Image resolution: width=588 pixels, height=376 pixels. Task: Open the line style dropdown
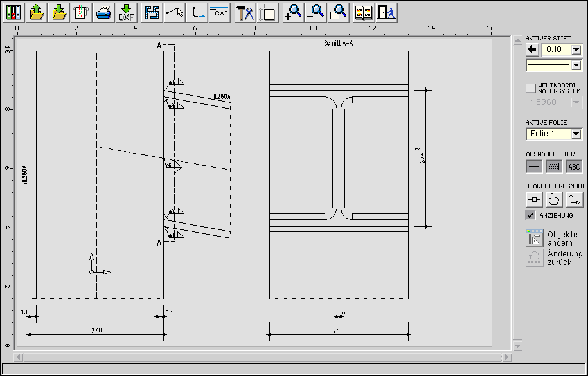click(576, 65)
